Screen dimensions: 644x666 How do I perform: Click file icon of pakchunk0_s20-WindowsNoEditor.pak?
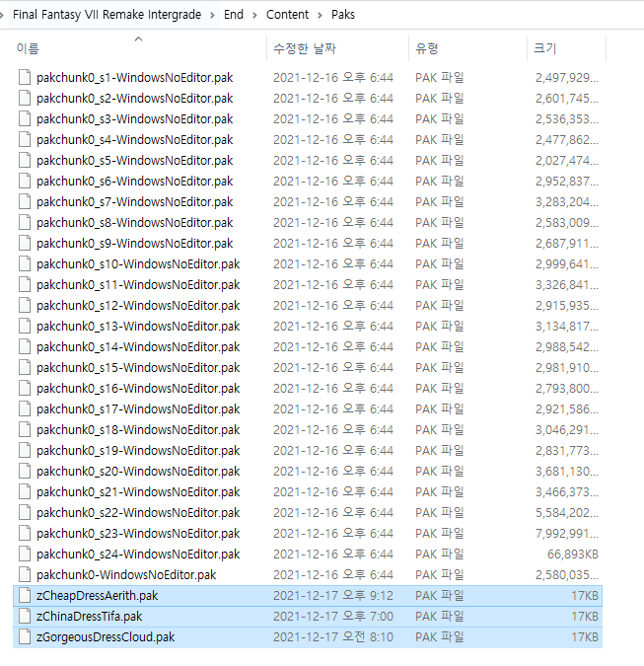tap(25, 471)
